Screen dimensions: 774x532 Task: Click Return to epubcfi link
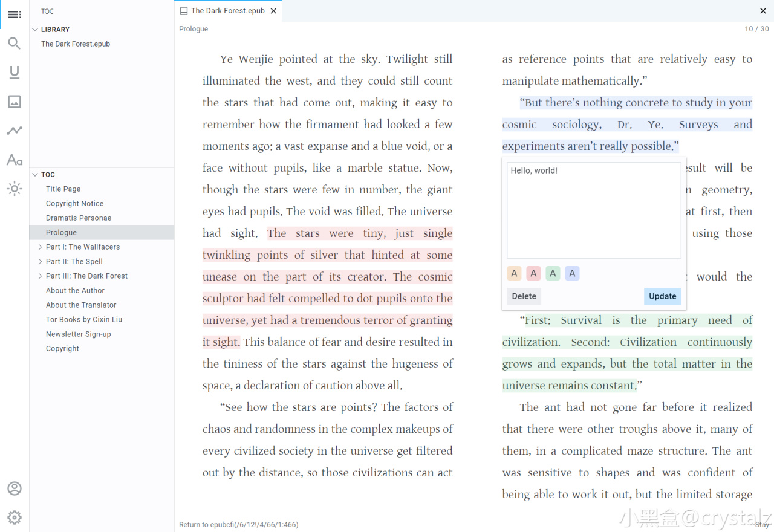pos(239,525)
